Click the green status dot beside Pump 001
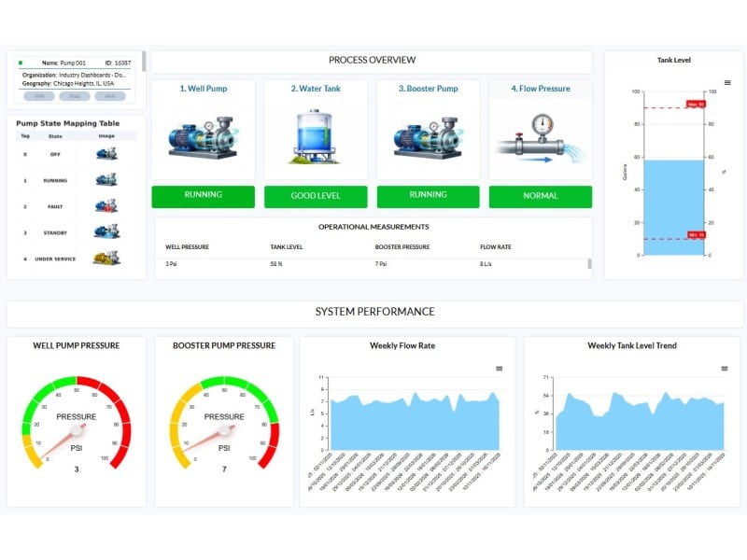 [x=21, y=63]
